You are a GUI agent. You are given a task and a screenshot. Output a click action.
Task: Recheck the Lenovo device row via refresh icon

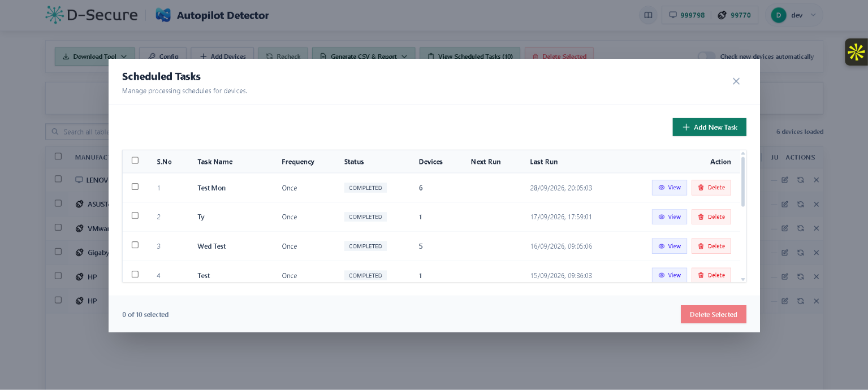point(801,180)
